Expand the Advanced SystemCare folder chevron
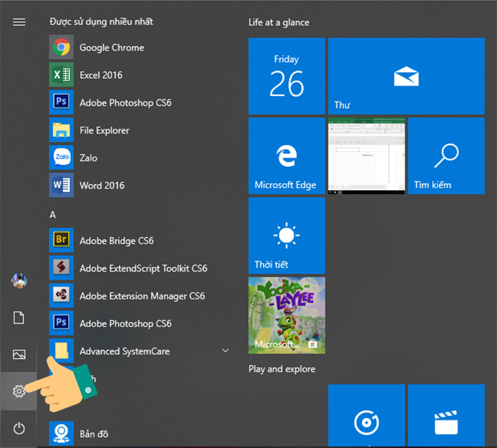Screen dimensions: 497x448 (225, 351)
